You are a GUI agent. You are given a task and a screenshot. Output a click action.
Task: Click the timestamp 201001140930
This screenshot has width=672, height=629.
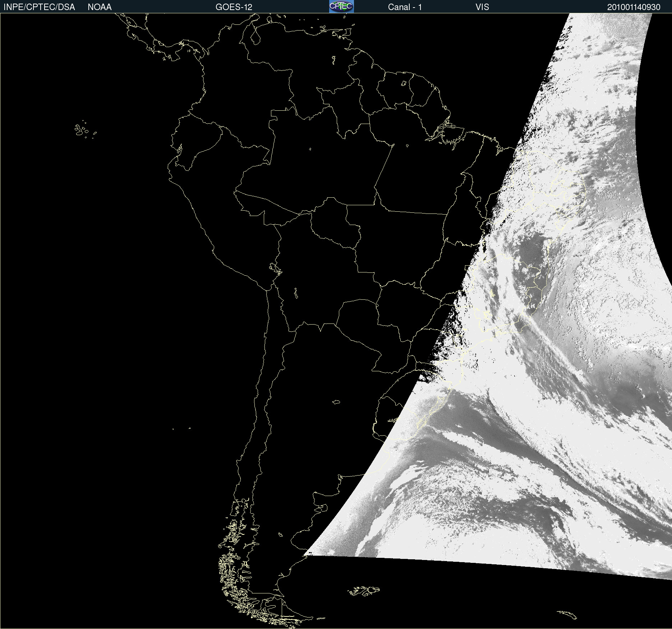point(634,7)
